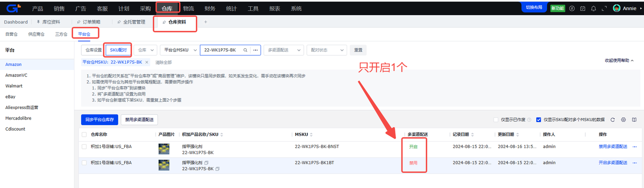Copy SKU 22-WK1P7S-BK in second row
This screenshot has width=644, height=188.
217,168
